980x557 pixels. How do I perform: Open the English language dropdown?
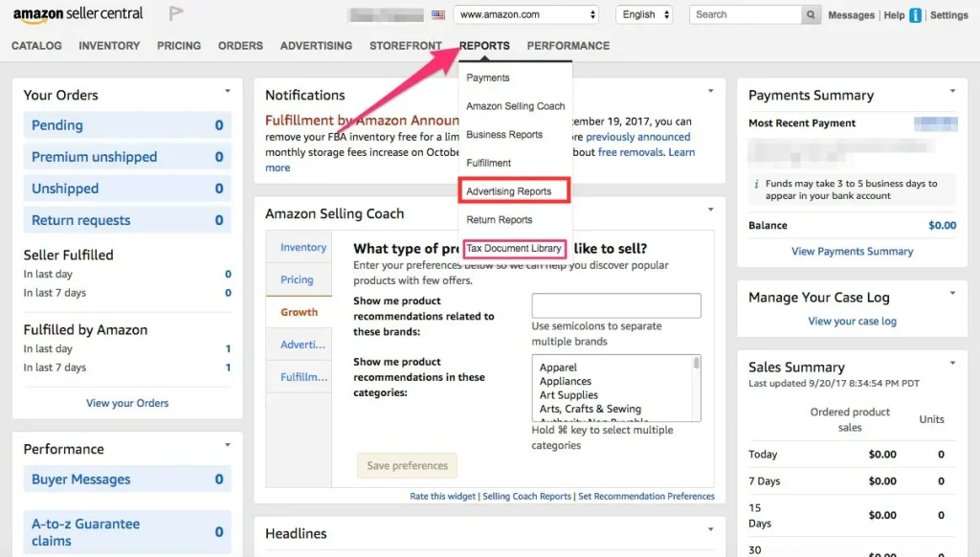point(644,14)
